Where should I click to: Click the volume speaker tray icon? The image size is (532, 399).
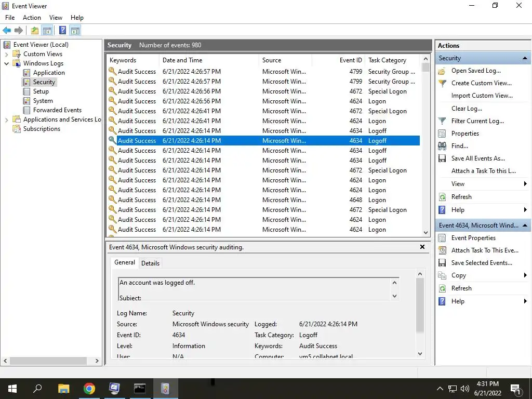click(465, 389)
